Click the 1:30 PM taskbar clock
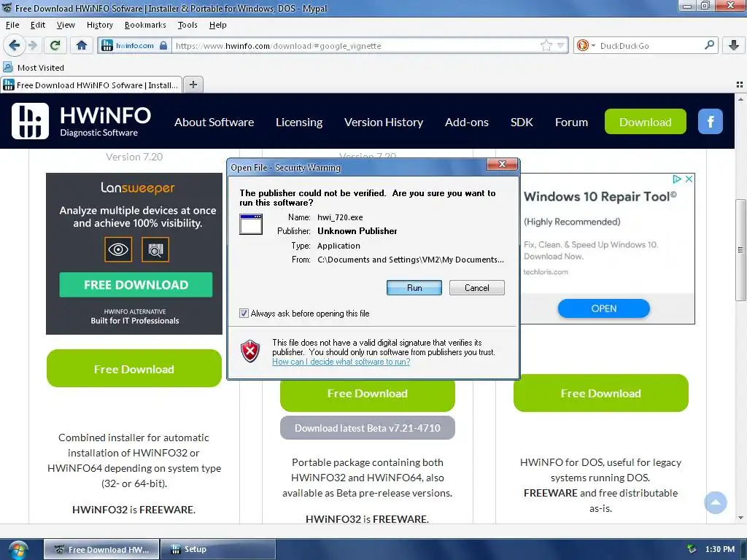This screenshot has width=747, height=560. [x=720, y=549]
